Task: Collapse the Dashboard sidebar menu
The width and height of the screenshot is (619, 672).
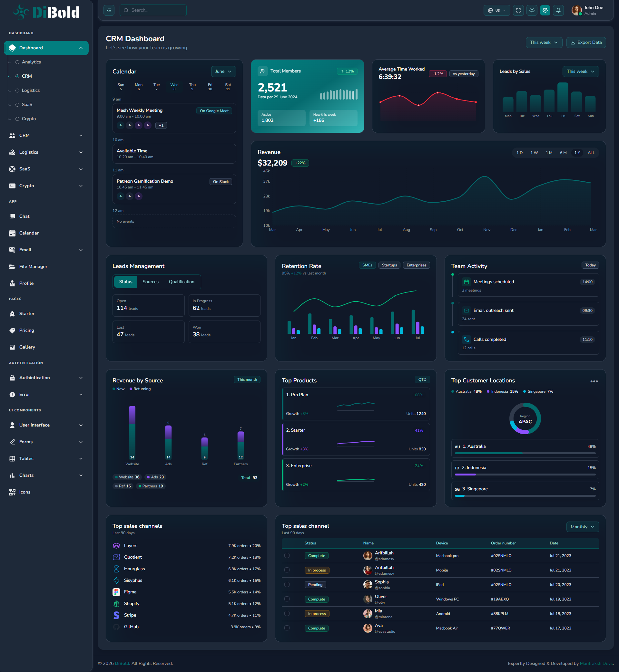Action: coord(46,48)
